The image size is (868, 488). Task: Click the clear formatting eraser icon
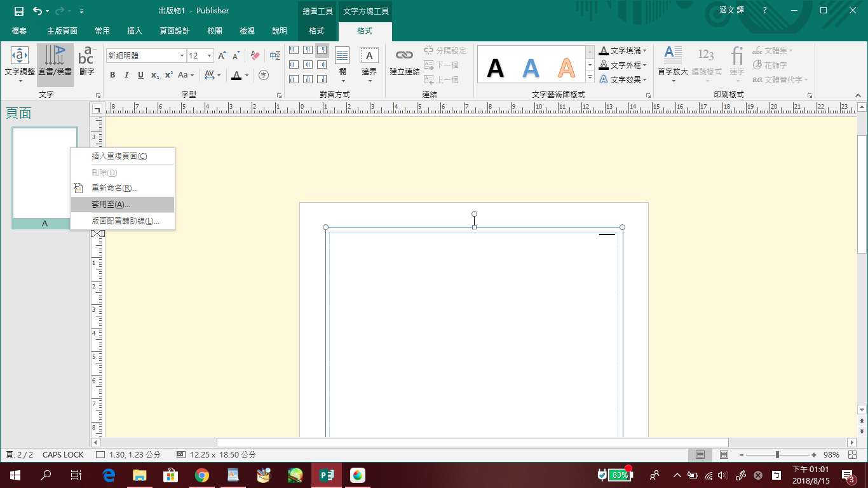(x=255, y=56)
